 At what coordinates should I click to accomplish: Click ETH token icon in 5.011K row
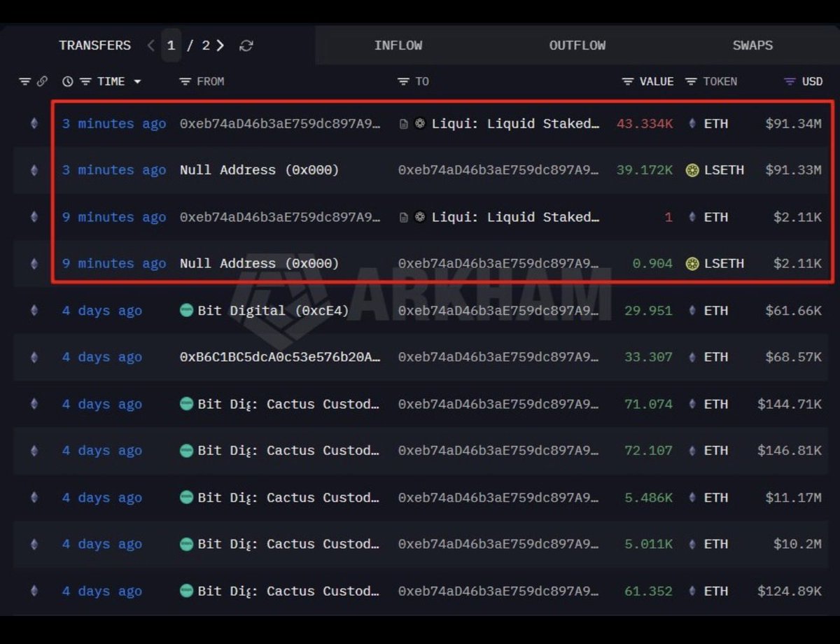(x=692, y=544)
